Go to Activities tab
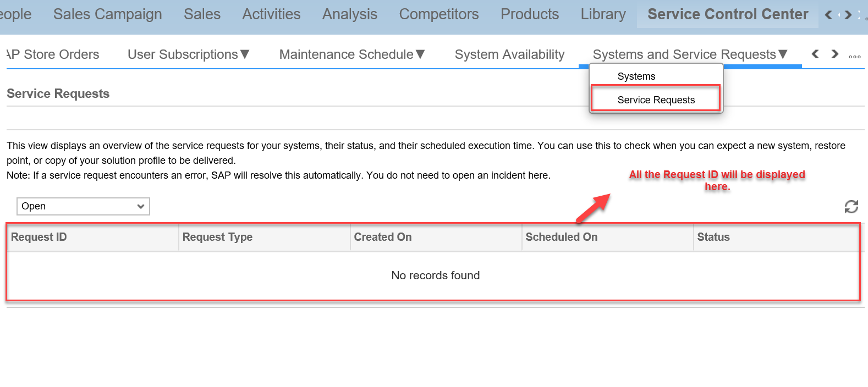 coord(271,14)
